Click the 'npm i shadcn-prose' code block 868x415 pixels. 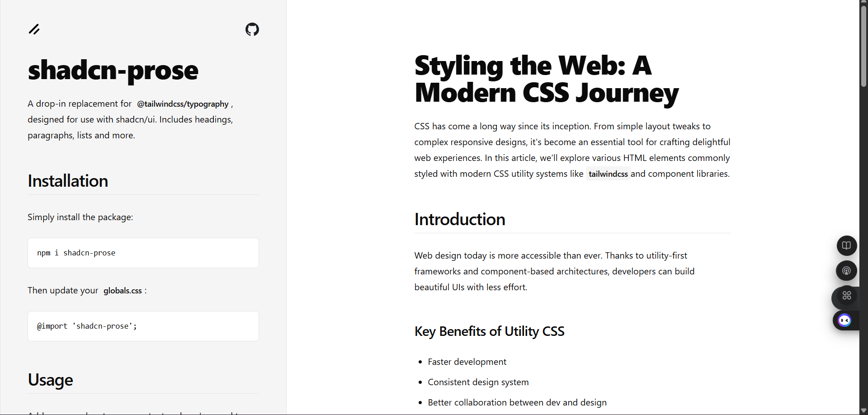coord(143,253)
